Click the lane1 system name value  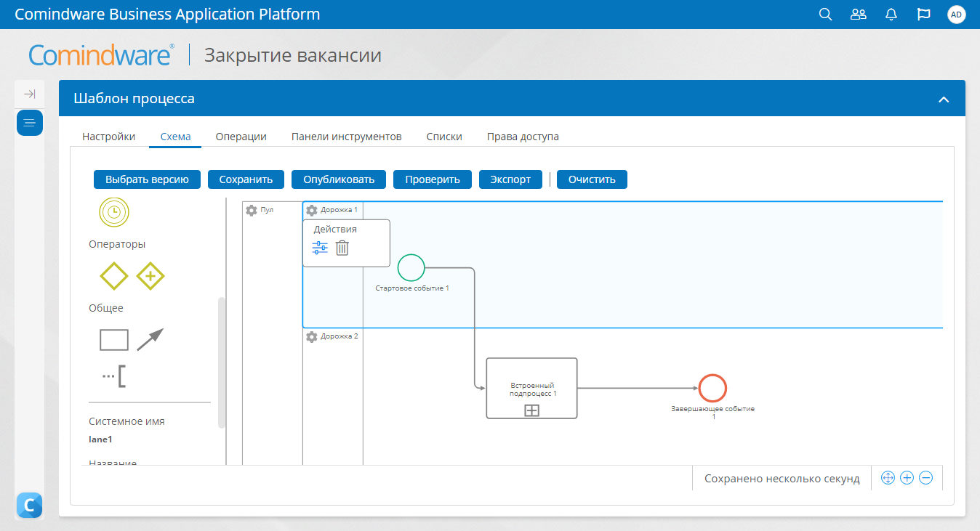point(100,439)
